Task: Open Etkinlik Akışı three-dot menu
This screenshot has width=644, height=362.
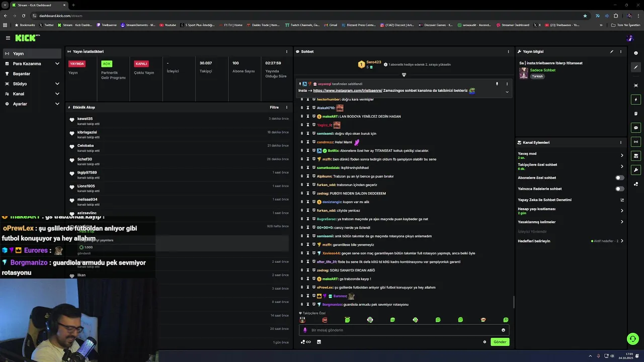Action: [287, 107]
